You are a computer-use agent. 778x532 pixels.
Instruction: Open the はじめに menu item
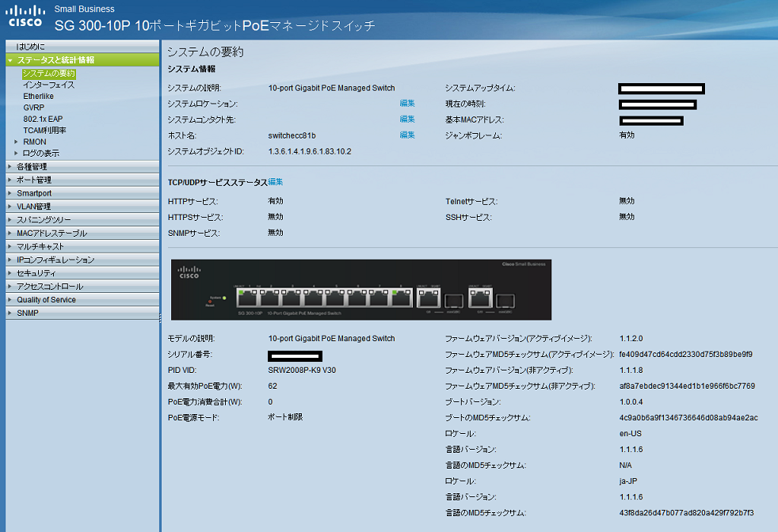82,46
